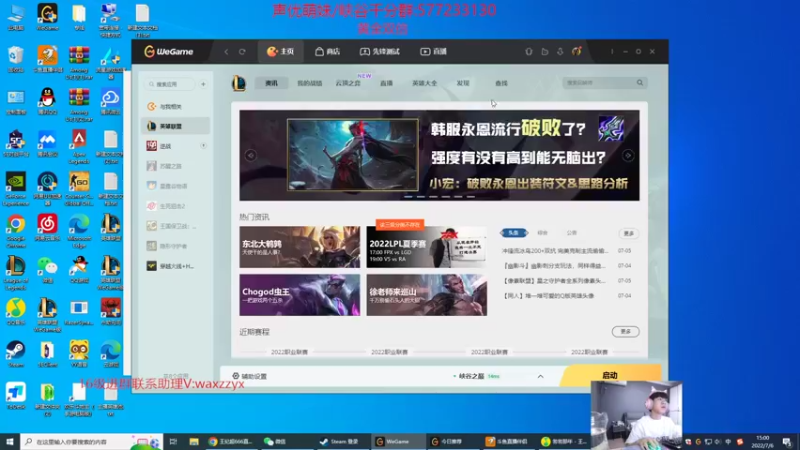This screenshot has height=450, width=800.
Task: Switch to the 发现 sub-tab
Action: click(x=463, y=83)
